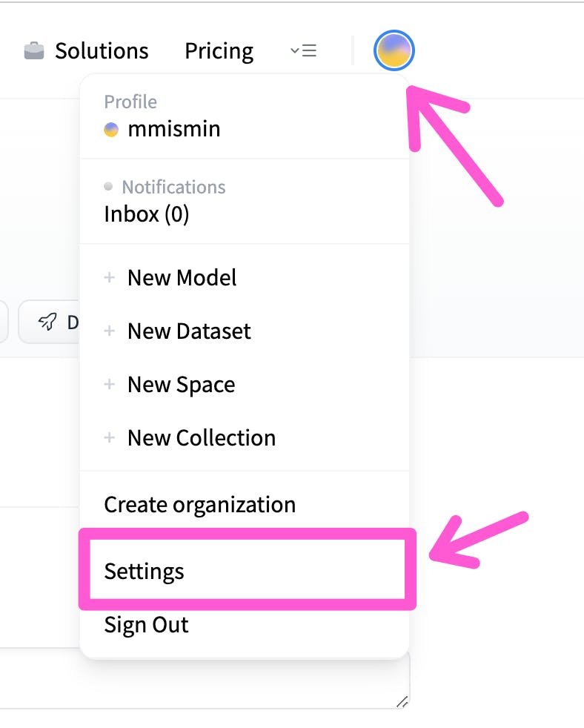The height and width of the screenshot is (728, 584).
Task: Sign Out of the account
Action: [146, 625]
